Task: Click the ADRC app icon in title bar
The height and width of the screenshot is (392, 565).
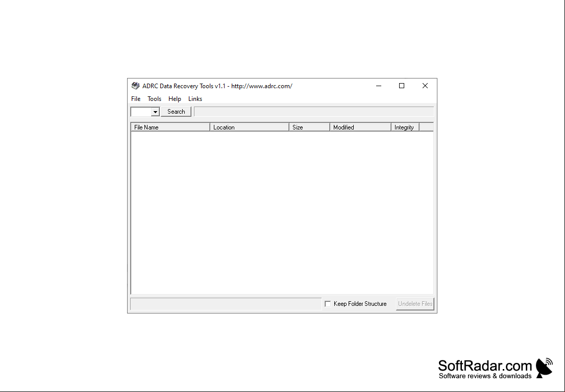Action: pos(135,86)
